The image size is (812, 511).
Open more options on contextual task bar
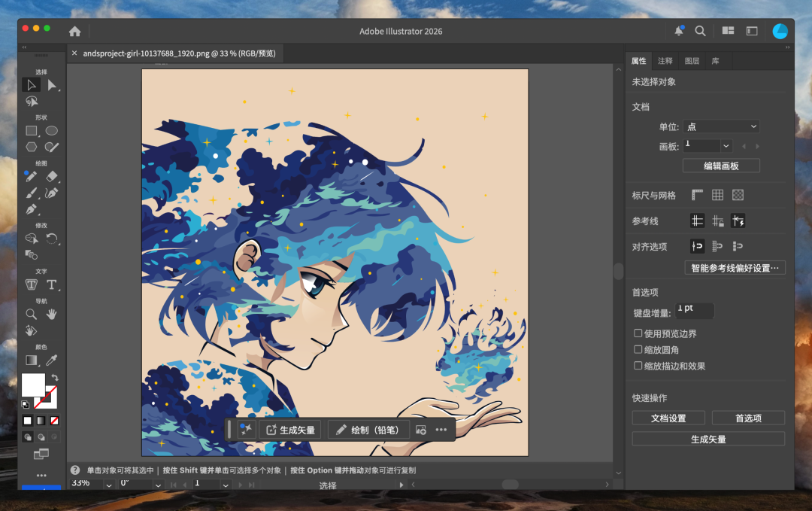441,430
